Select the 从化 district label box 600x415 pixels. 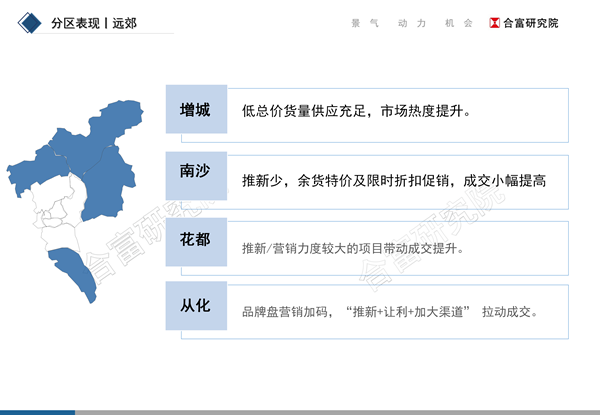(x=196, y=306)
